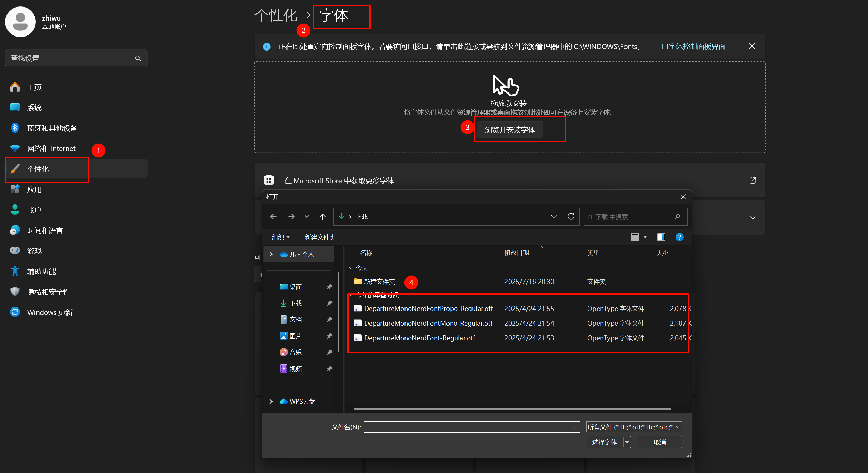Click the dialog Forward arrow
The height and width of the screenshot is (473, 868).
coord(291,217)
